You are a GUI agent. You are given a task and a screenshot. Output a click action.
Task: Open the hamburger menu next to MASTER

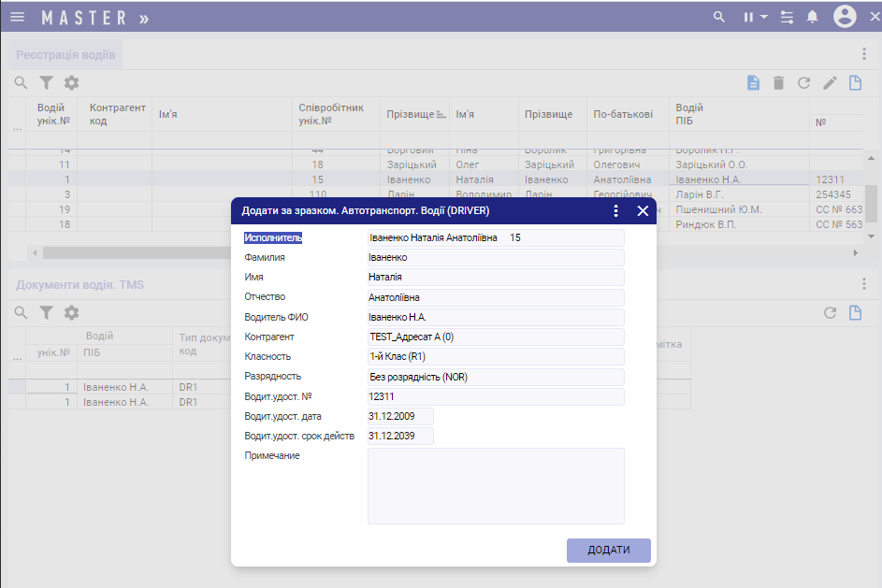pos(17,17)
